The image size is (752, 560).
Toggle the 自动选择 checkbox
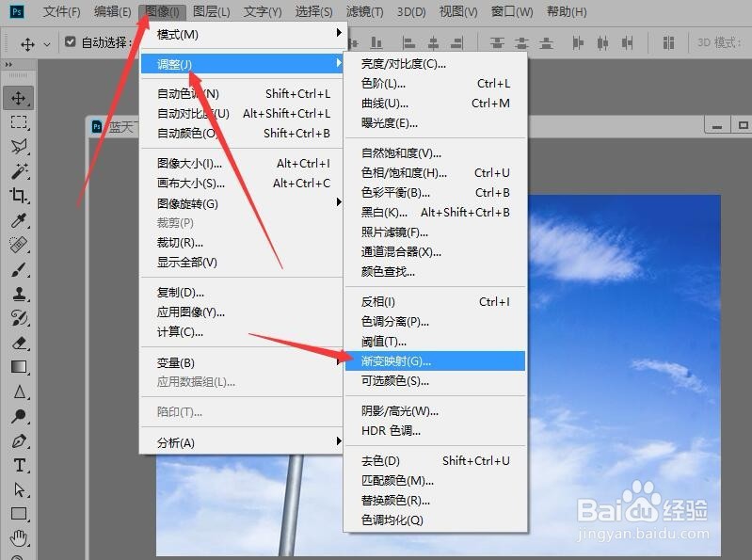70,42
